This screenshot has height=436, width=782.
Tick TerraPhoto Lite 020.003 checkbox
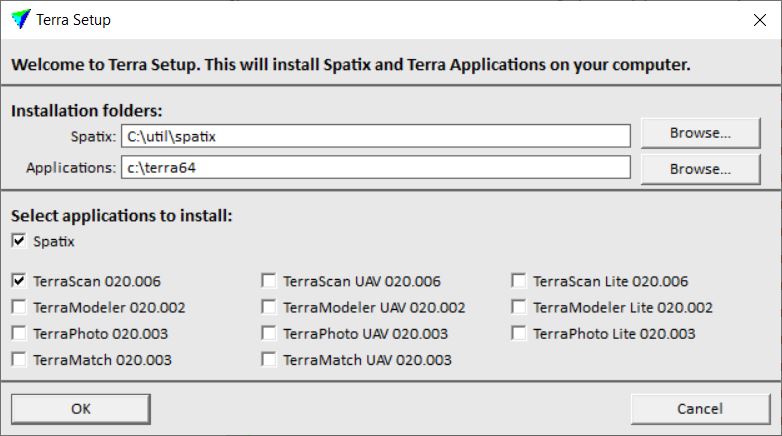click(519, 333)
